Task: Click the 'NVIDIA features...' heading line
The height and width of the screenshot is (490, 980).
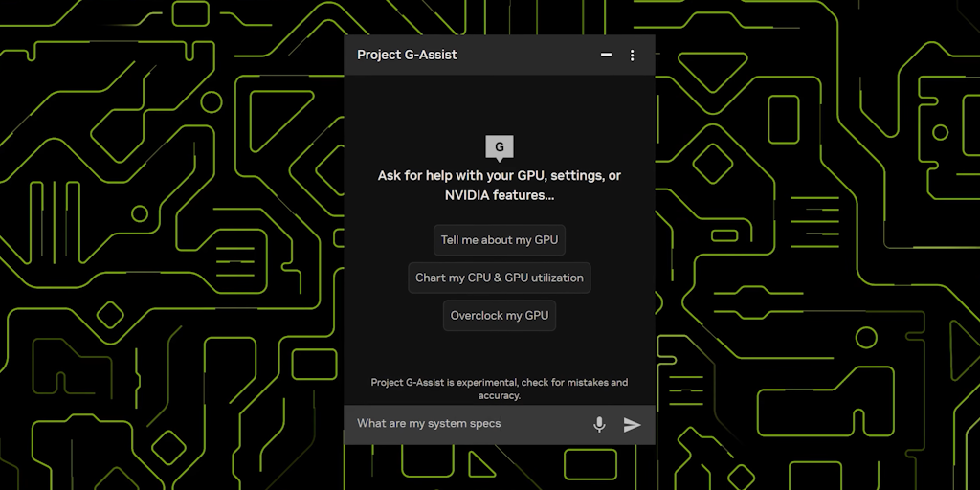Action: point(500,195)
